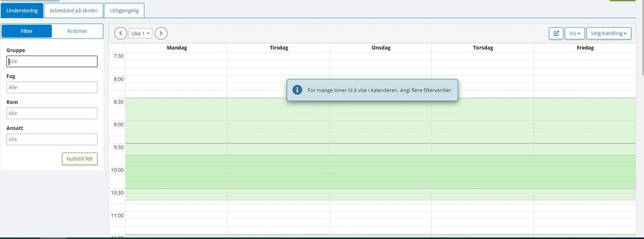Click the 10:00 time label
The height and width of the screenshot is (239, 644).
(x=117, y=170)
